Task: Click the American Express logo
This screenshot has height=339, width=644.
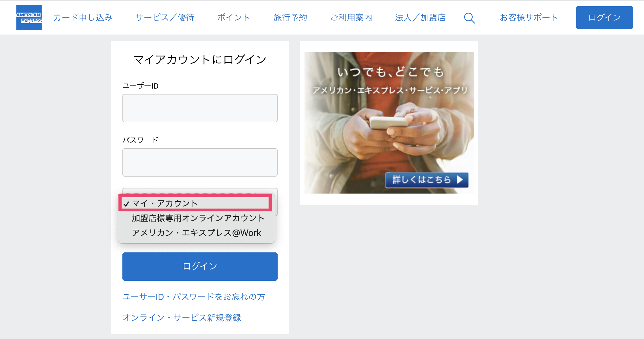Action: point(29,18)
